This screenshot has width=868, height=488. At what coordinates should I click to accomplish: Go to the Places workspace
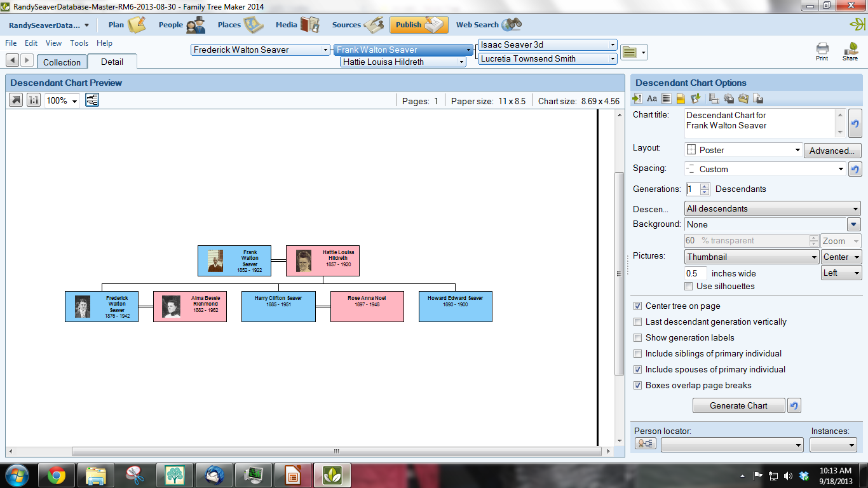pos(240,25)
